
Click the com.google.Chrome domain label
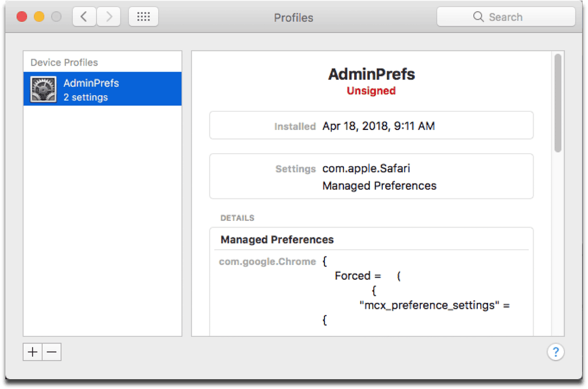pos(267,261)
